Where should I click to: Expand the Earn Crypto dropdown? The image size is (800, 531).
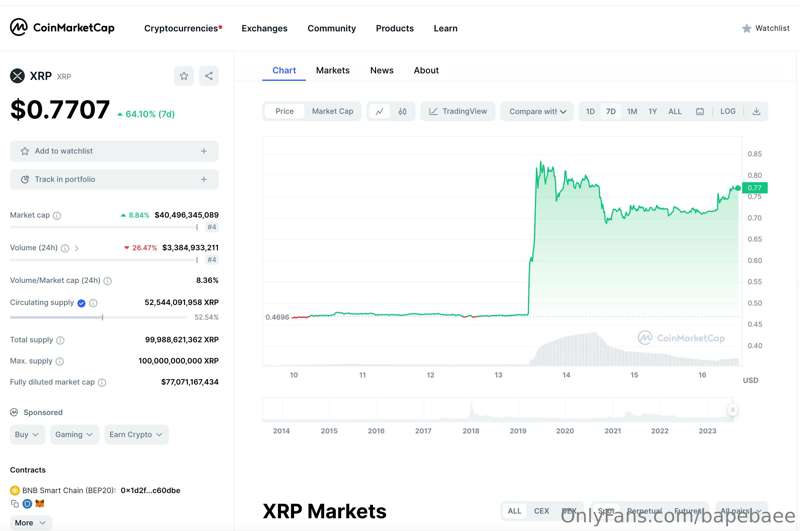tap(136, 434)
